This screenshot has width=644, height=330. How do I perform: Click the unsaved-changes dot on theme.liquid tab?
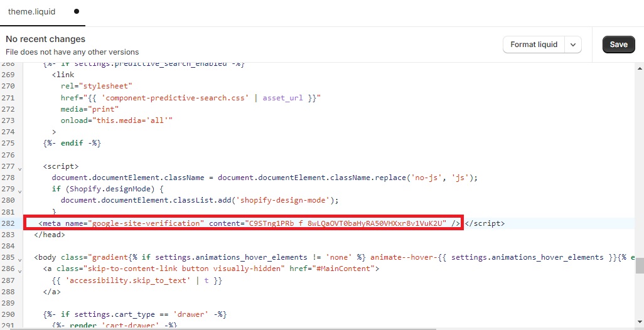pos(77,11)
